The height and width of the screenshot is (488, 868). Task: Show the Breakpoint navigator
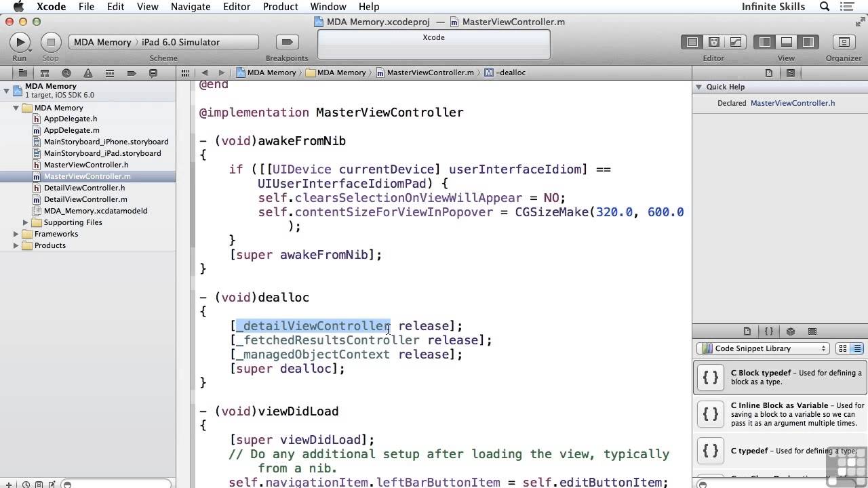coord(132,73)
